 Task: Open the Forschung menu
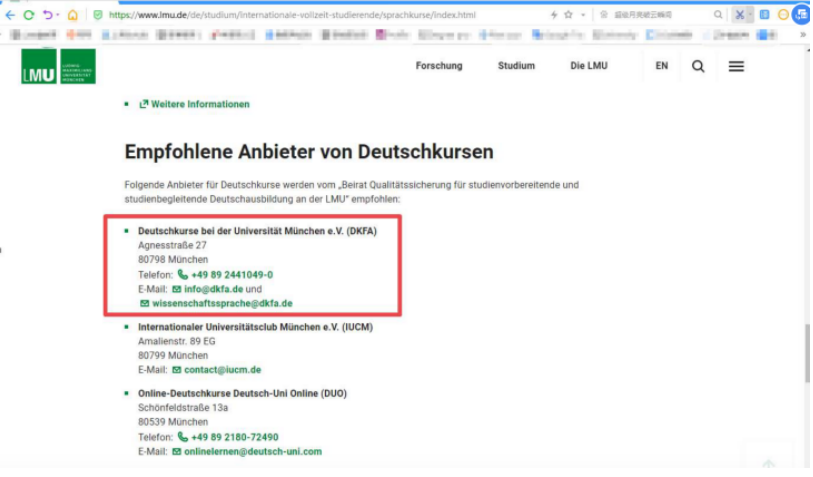[440, 66]
